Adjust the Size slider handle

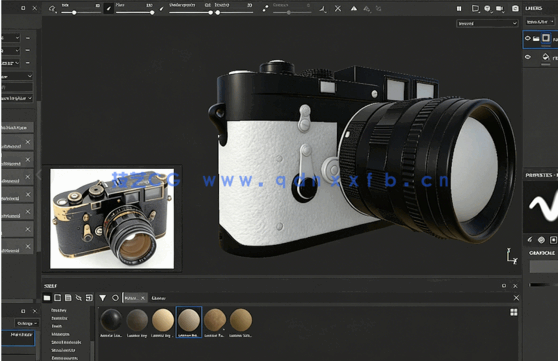pos(74,12)
